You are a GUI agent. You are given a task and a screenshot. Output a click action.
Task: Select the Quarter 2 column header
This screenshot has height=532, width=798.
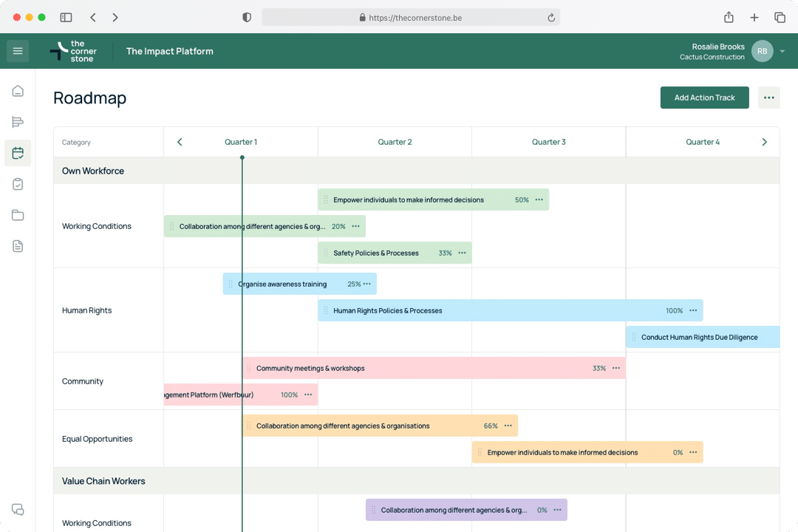[395, 142]
